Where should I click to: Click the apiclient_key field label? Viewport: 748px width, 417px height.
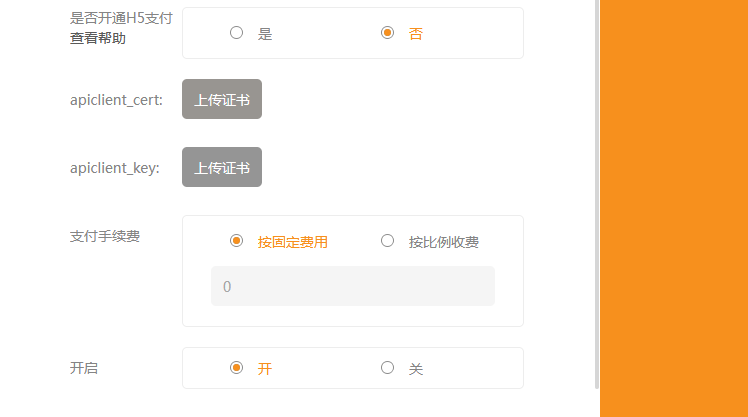tap(115, 168)
